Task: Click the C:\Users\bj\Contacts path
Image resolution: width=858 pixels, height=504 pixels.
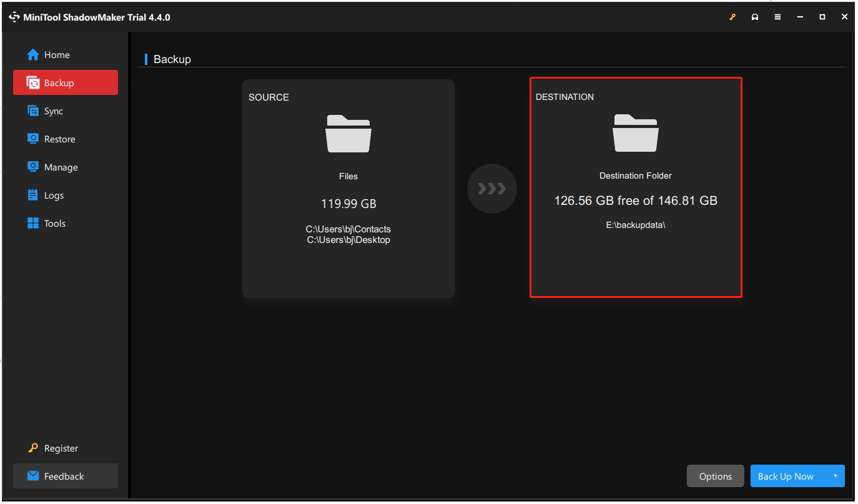Action: pyautogui.click(x=348, y=229)
